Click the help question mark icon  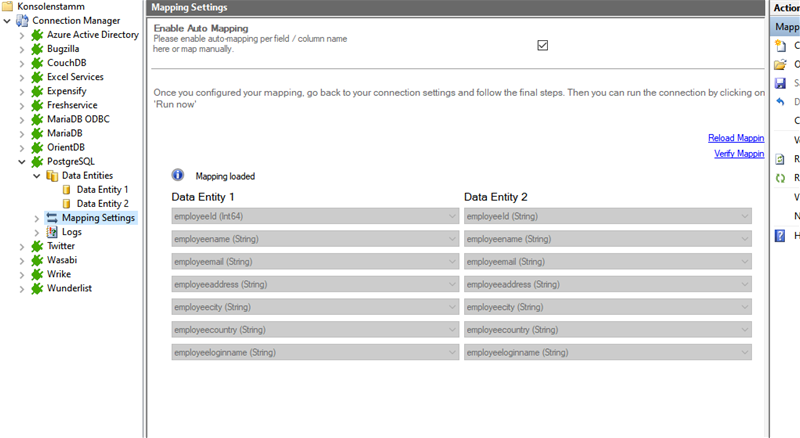pyautogui.click(x=781, y=235)
